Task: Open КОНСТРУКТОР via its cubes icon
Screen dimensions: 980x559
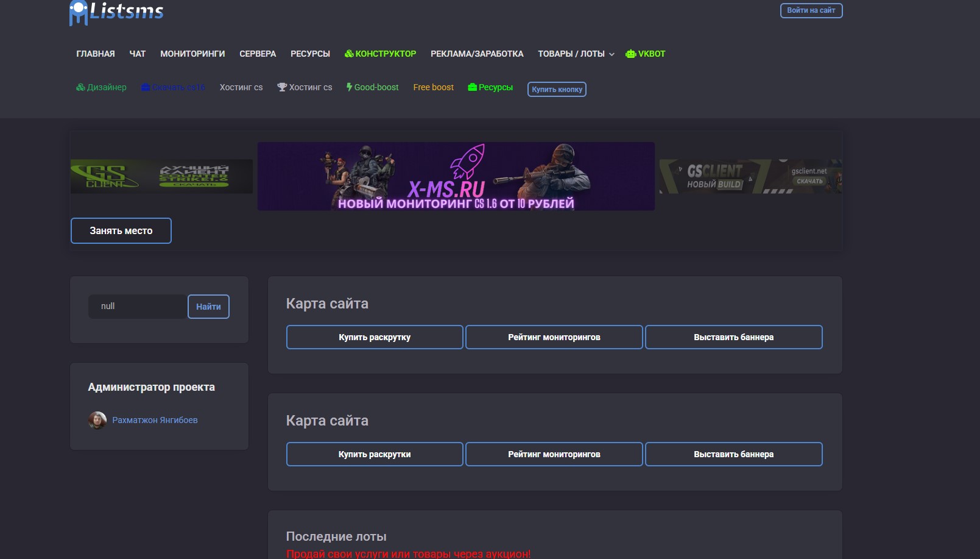Action: (x=349, y=54)
